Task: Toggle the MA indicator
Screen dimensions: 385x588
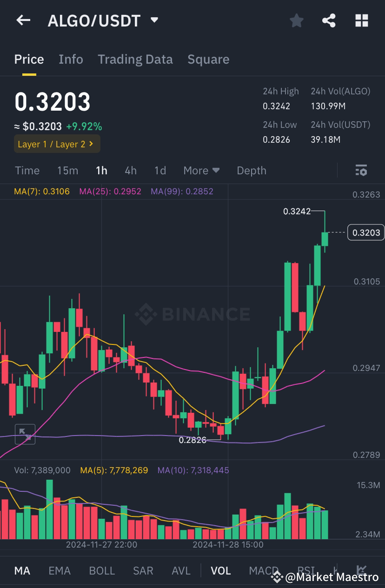Action: point(22,570)
